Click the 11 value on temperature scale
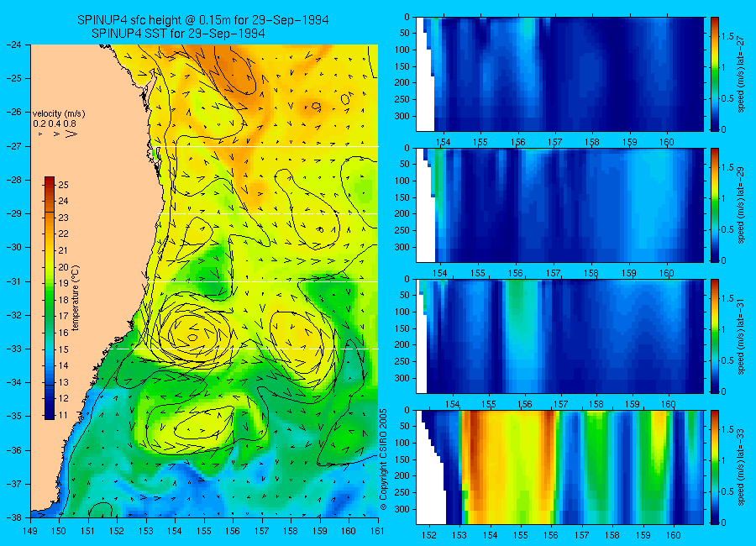This screenshot has width=756, height=546. click(x=63, y=415)
